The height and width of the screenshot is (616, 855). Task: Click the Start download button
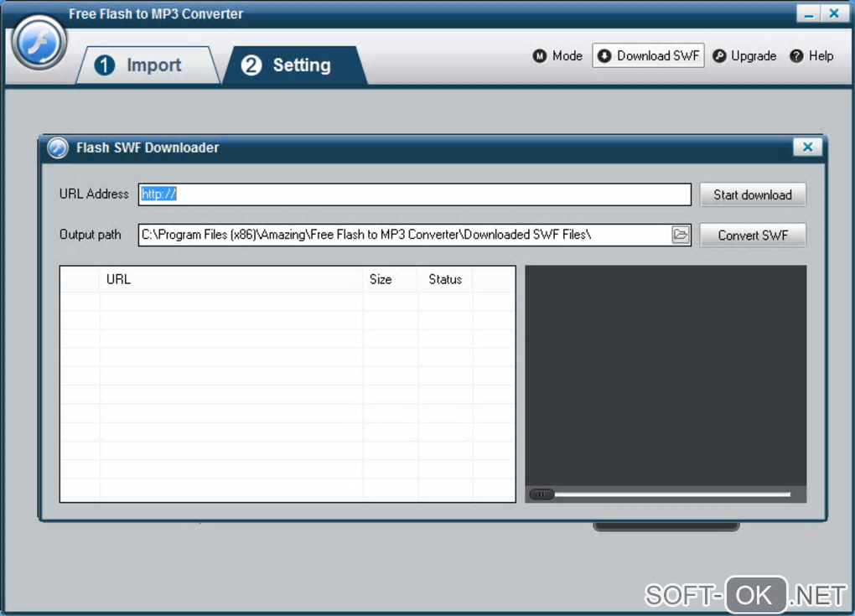[753, 194]
